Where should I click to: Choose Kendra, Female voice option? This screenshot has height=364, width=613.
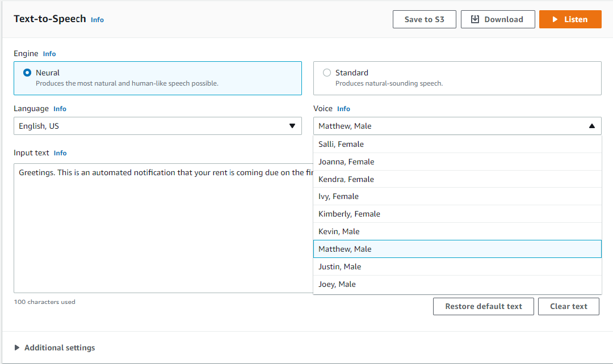[x=457, y=179]
